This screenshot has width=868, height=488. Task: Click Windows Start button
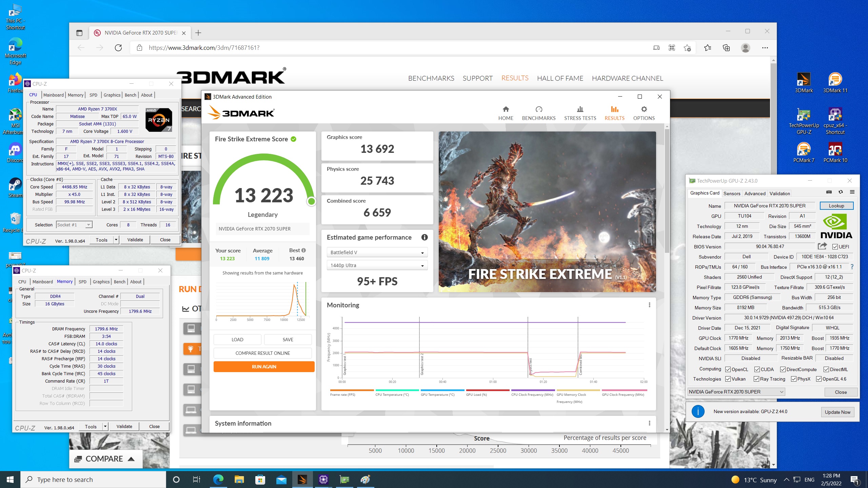click(x=10, y=480)
